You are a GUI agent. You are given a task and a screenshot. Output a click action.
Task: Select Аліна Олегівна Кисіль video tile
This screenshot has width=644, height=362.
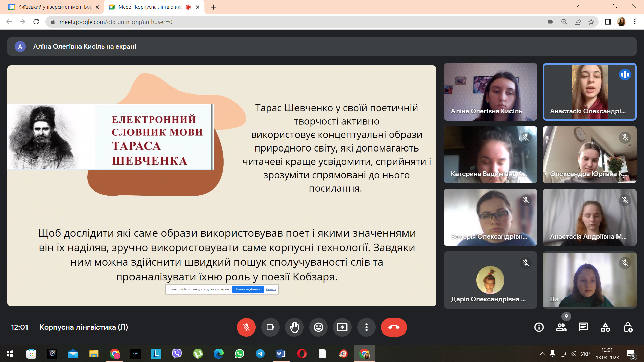click(490, 92)
